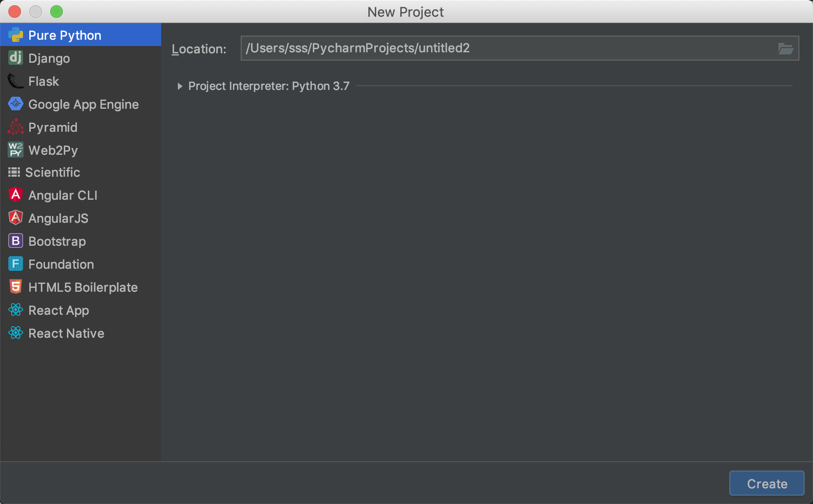Viewport: 813px width, 504px height.
Task: Click the Angular CLI red shield icon
Action: [16, 195]
